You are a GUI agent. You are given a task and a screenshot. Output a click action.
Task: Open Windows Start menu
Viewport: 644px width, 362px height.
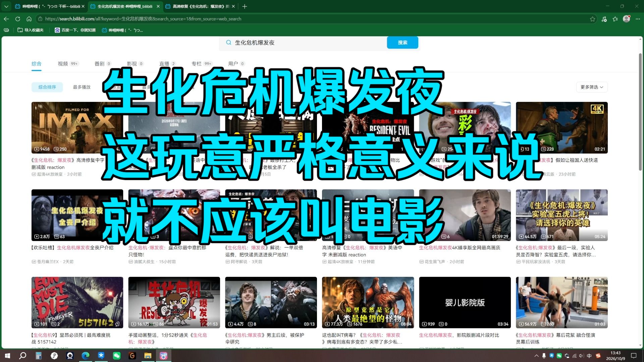click(x=7, y=356)
